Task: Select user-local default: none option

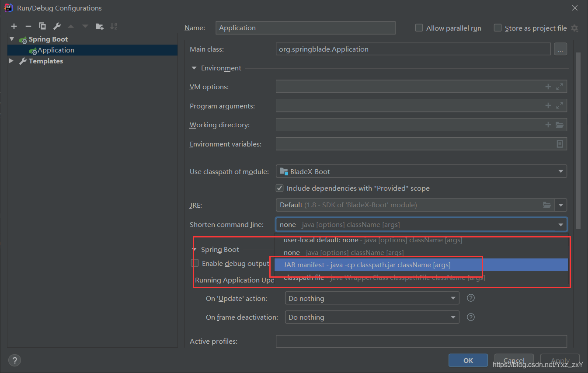Action: pos(421,240)
